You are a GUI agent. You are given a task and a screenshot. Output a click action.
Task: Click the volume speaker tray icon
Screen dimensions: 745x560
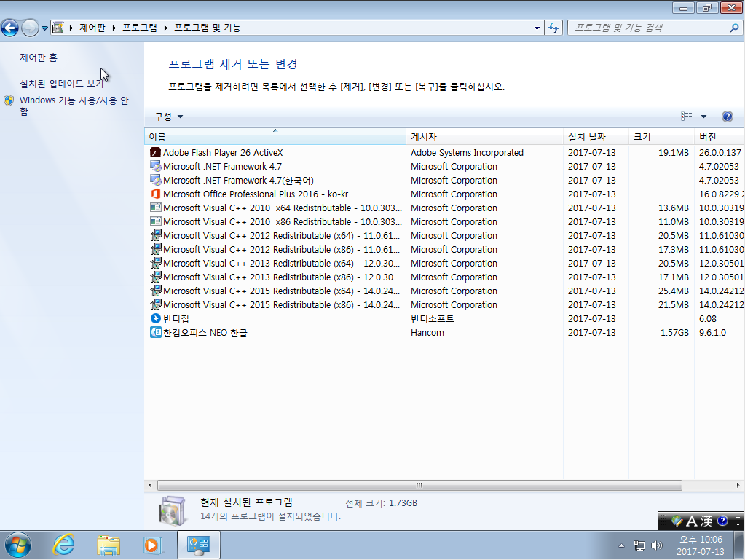(x=657, y=545)
